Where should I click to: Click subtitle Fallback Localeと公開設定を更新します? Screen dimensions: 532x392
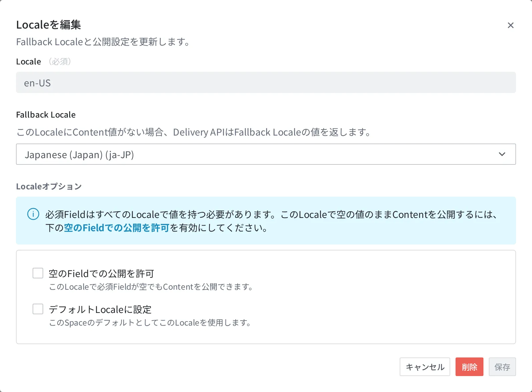[103, 42]
